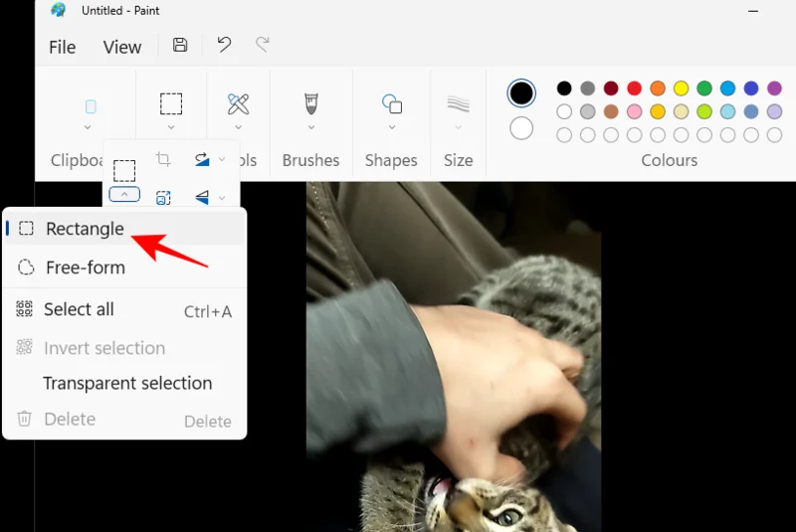The height and width of the screenshot is (532, 796).
Task: Minimize the Paint window
Action: point(753,11)
